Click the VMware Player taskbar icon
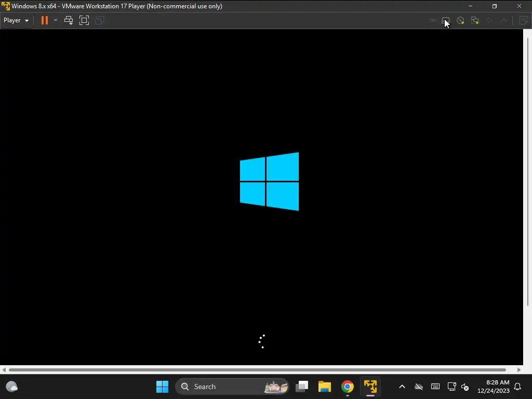This screenshot has width=532, height=399. click(370, 387)
